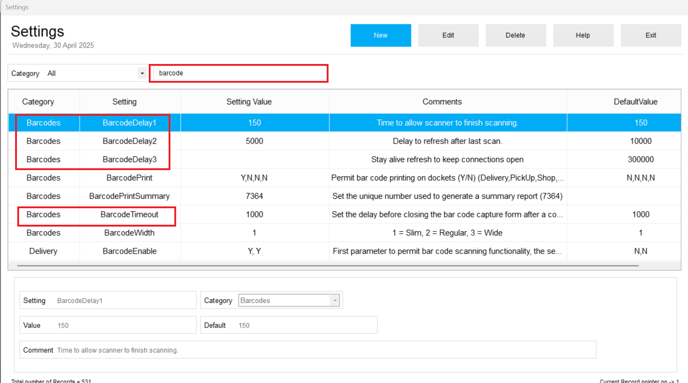Click the grid's horizontal scrollbar
The width and height of the screenshot is (688, 383).
328,265
